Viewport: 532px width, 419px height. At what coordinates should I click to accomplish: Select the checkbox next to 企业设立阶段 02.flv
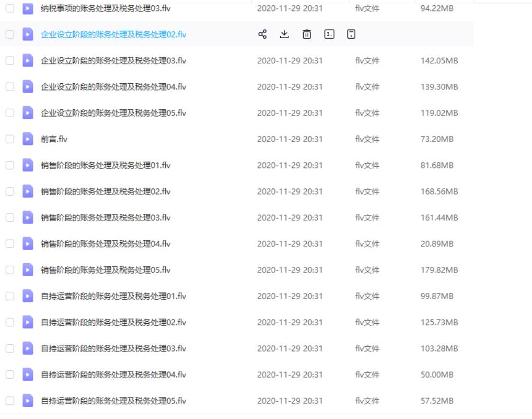pos(10,35)
